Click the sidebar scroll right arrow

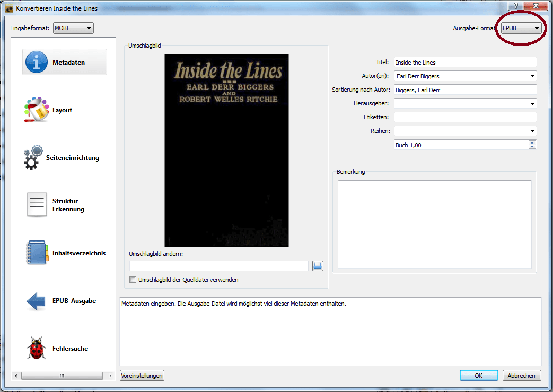110,376
